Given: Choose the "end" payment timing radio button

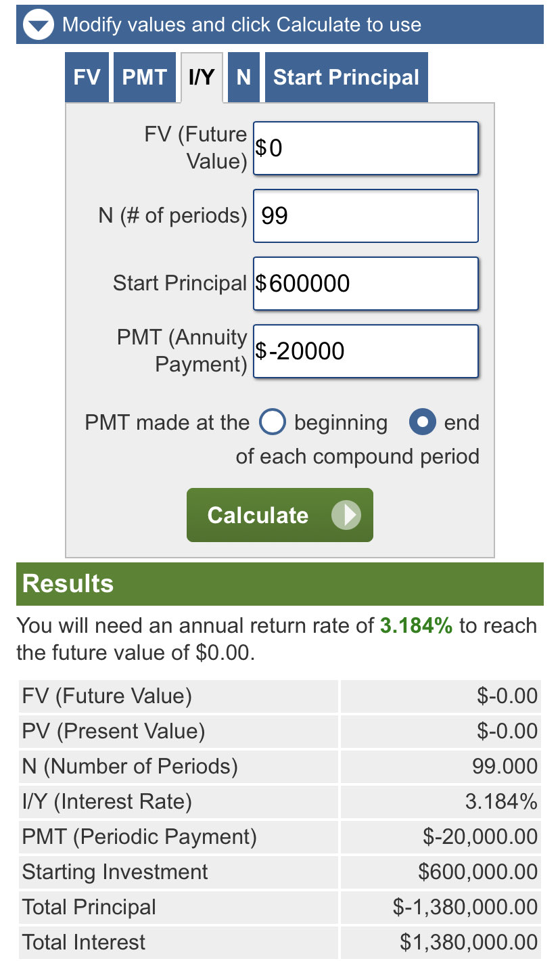Looking at the screenshot, I should [x=421, y=422].
